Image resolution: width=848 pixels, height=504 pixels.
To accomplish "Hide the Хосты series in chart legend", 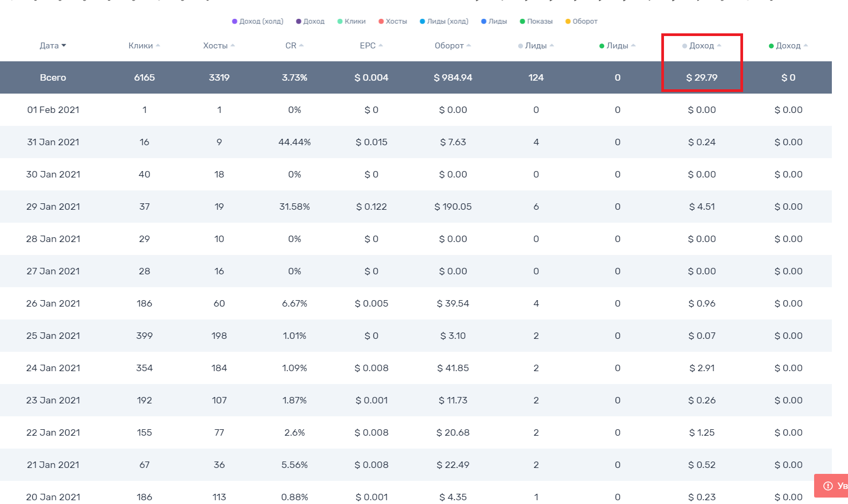I will pos(393,22).
